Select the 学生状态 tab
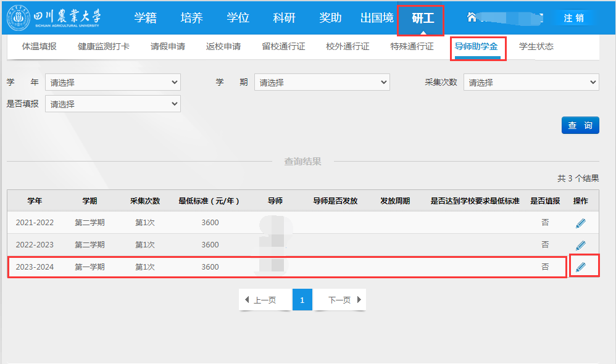The height and width of the screenshot is (364, 616). coord(536,46)
